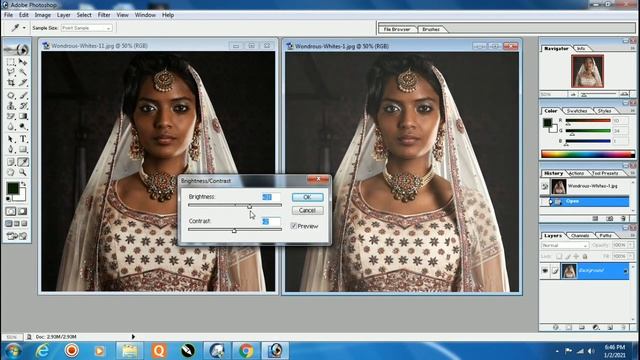The height and width of the screenshot is (360, 640).
Task: Click OK in Brightness/Contrast dialog
Action: tap(307, 197)
